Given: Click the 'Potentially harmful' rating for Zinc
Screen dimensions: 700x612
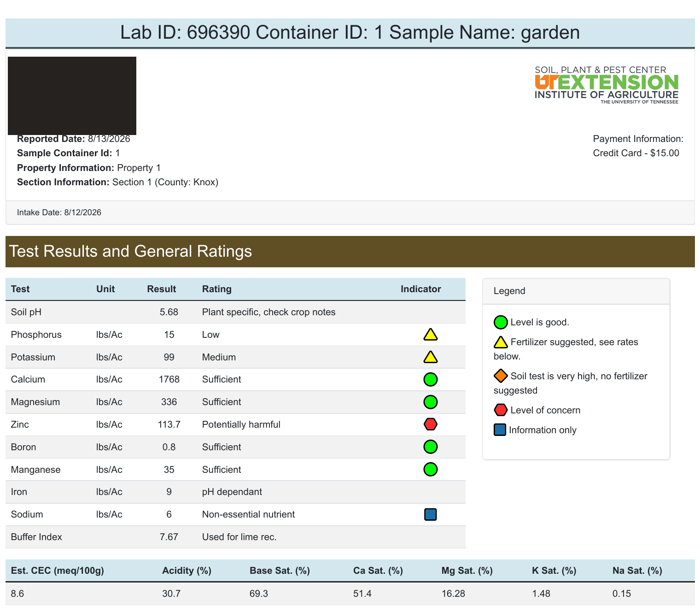Looking at the screenshot, I should 241,424.
